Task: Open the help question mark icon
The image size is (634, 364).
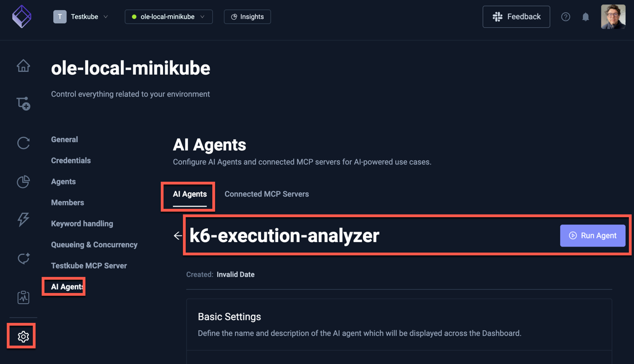Action: tap(565, 17)
